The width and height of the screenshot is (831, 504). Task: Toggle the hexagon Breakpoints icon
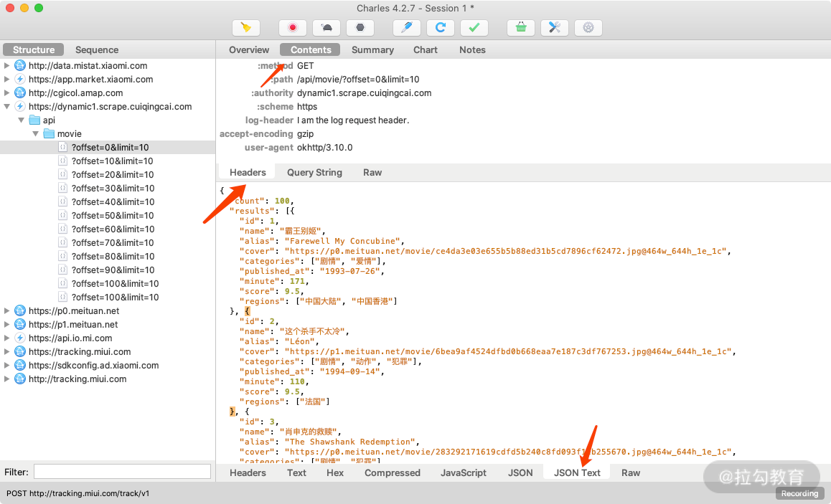[x=360, y=27]
